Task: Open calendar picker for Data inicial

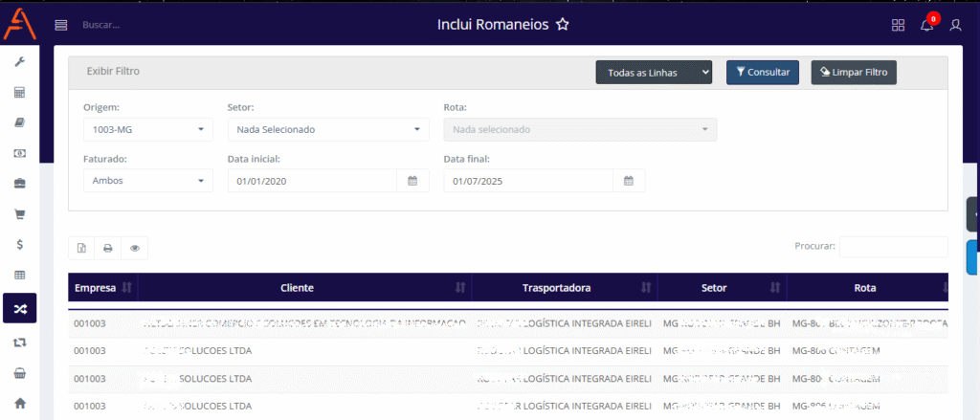Action: 412,181
